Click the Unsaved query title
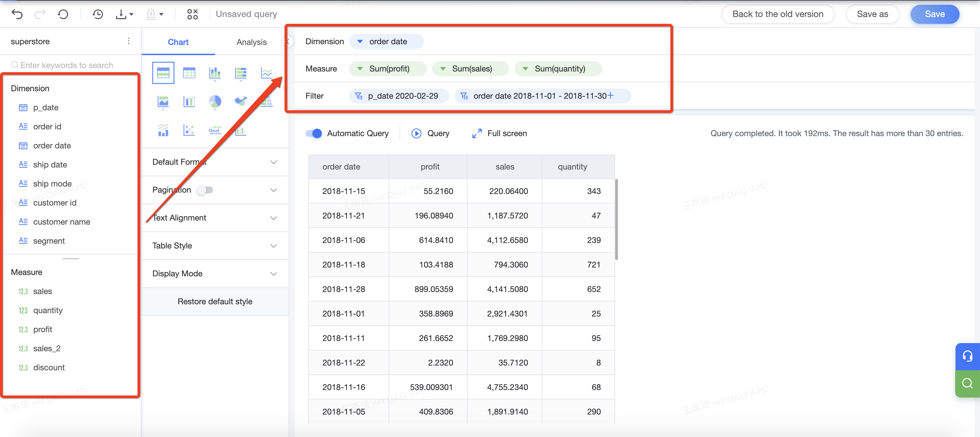This screenshot has height=437, width=980. 246,14
